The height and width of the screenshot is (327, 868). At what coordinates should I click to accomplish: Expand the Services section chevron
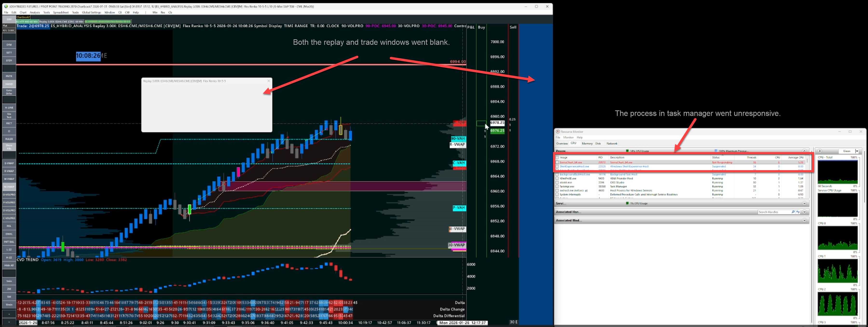pyautogui.click(x=804, y=203)
